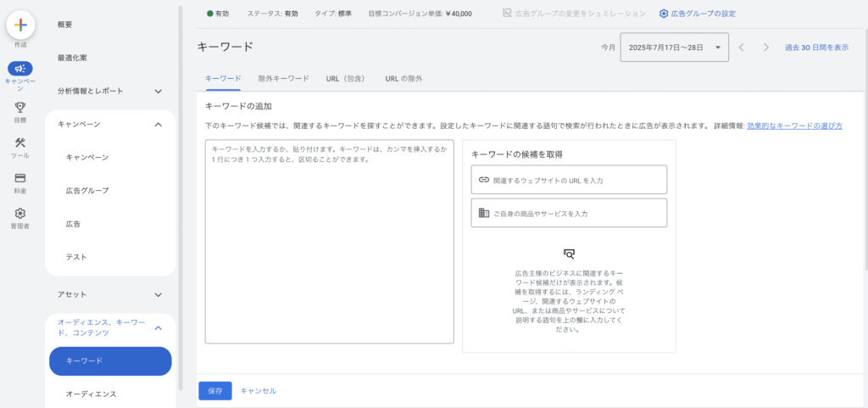The height and width of the screenshot is (408, 868).
Task: Click the related website URL input
Action: click(569, 180)
